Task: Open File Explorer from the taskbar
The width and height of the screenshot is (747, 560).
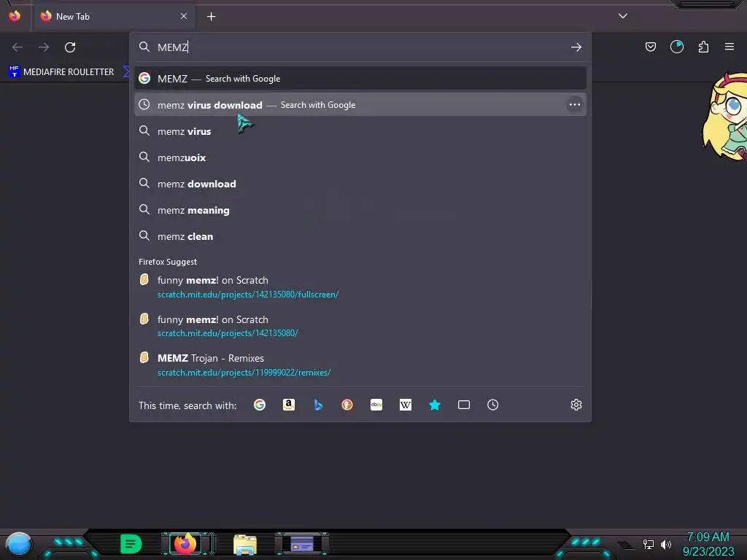Action: 245,544
